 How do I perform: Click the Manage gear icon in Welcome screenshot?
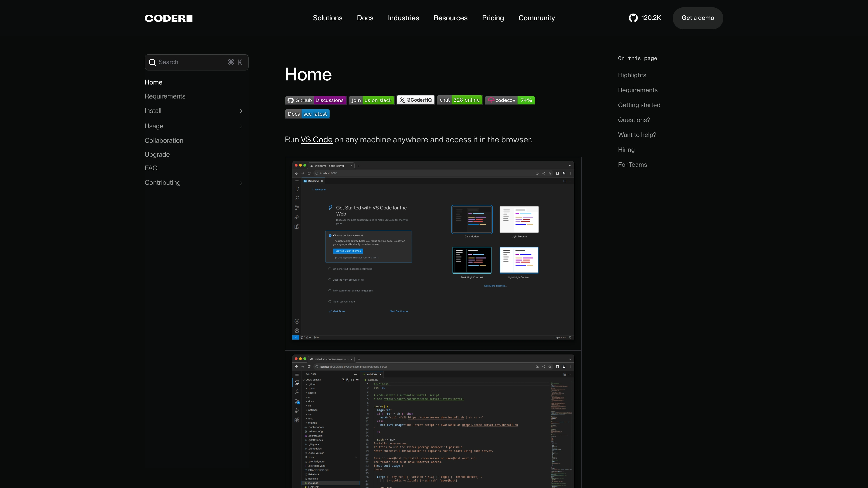click(x=297, y=331)
